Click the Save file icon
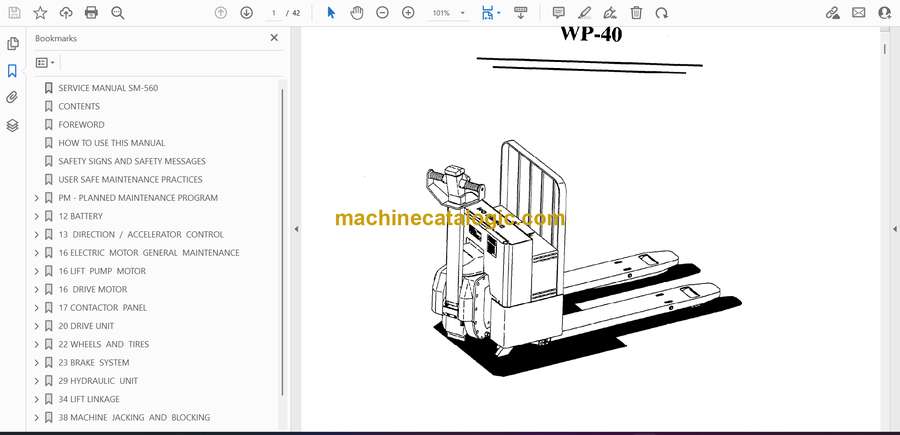 click(x=14, y=13)
